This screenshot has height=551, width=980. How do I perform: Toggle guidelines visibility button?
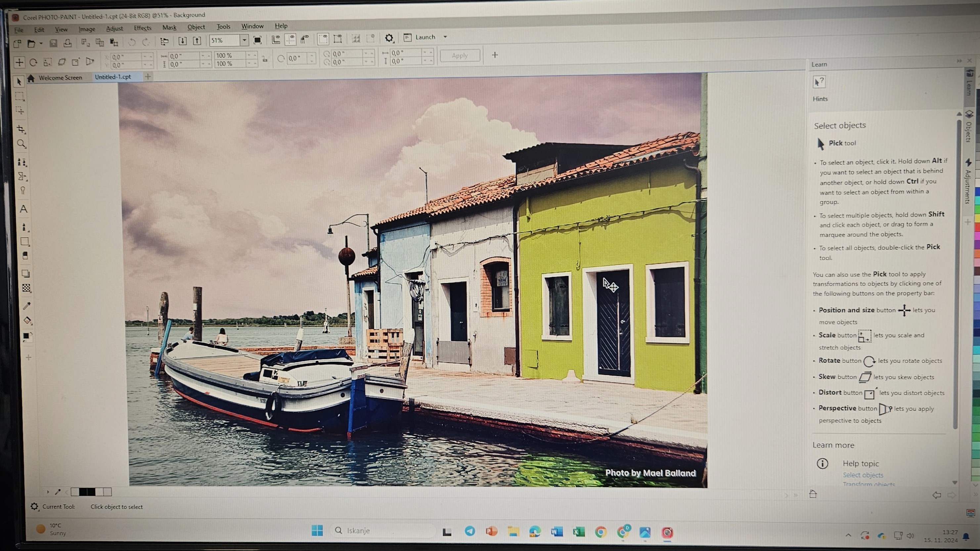click(290, 39)
